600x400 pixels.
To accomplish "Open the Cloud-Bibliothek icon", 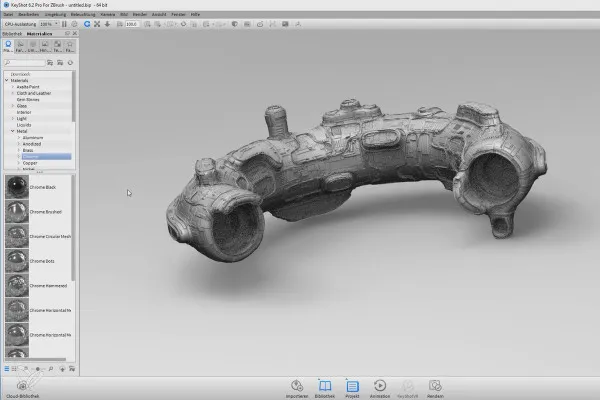I will (x=21, y=387).
